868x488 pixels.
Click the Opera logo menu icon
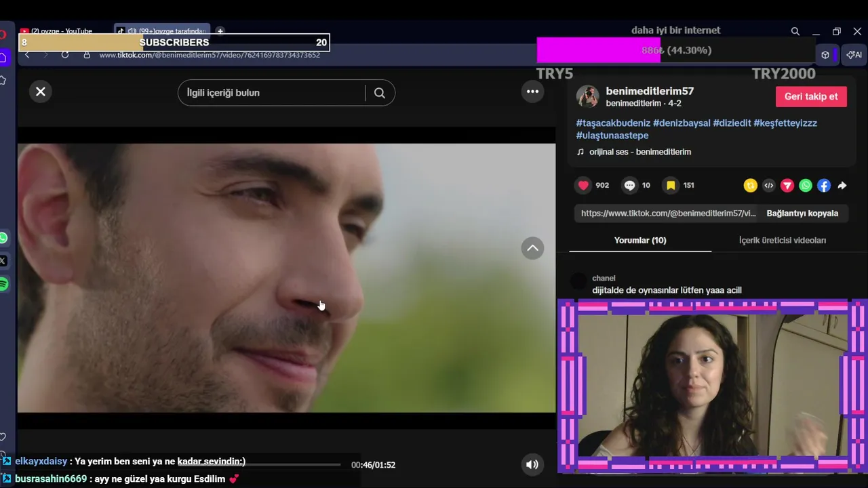tap(3, 35)
